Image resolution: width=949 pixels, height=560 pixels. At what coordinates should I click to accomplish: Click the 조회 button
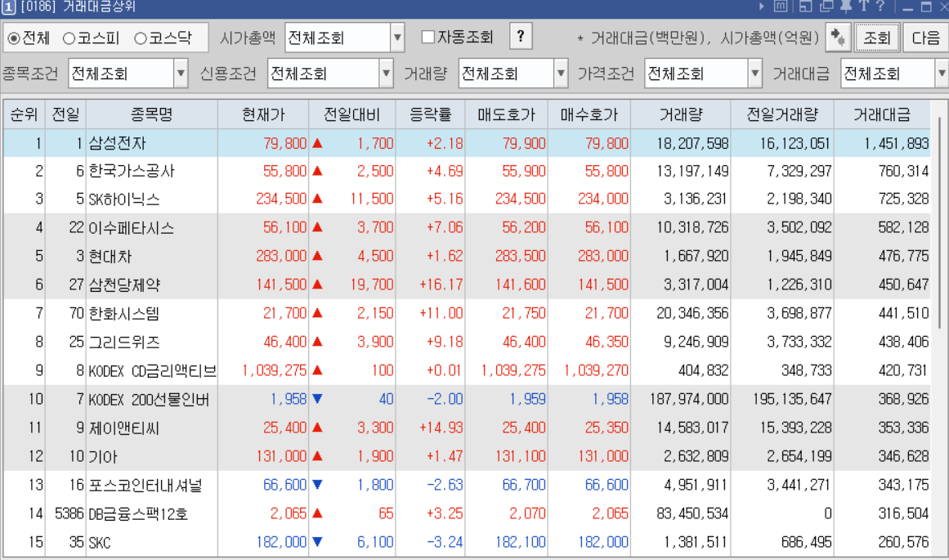point(877,38)
